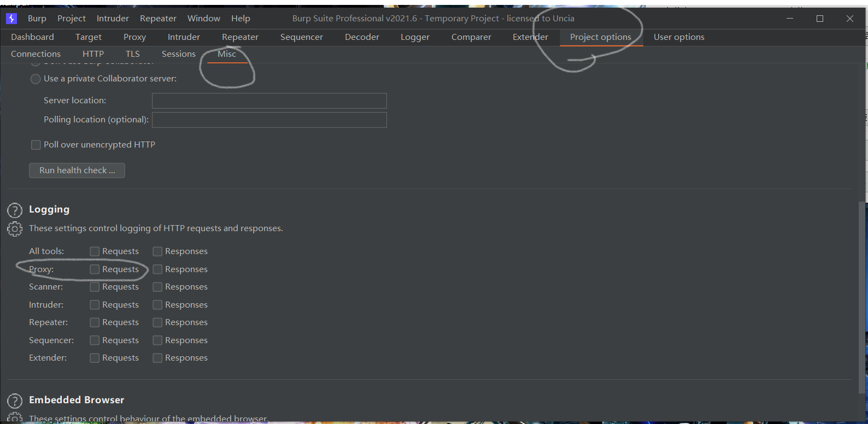Select Use a private Collaborator server radio
868x424 pixels.
pos(36,79)
